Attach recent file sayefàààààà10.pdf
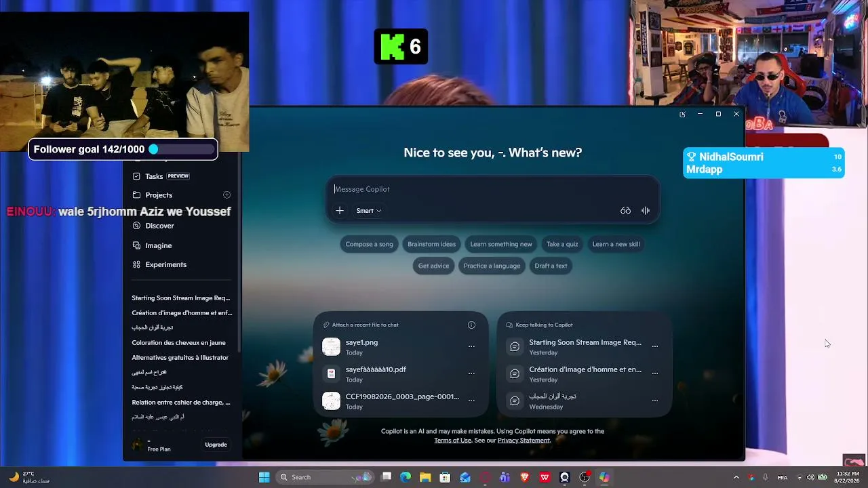Image resolution: width=868 pixels, height=488 pixels. point(391,374)
